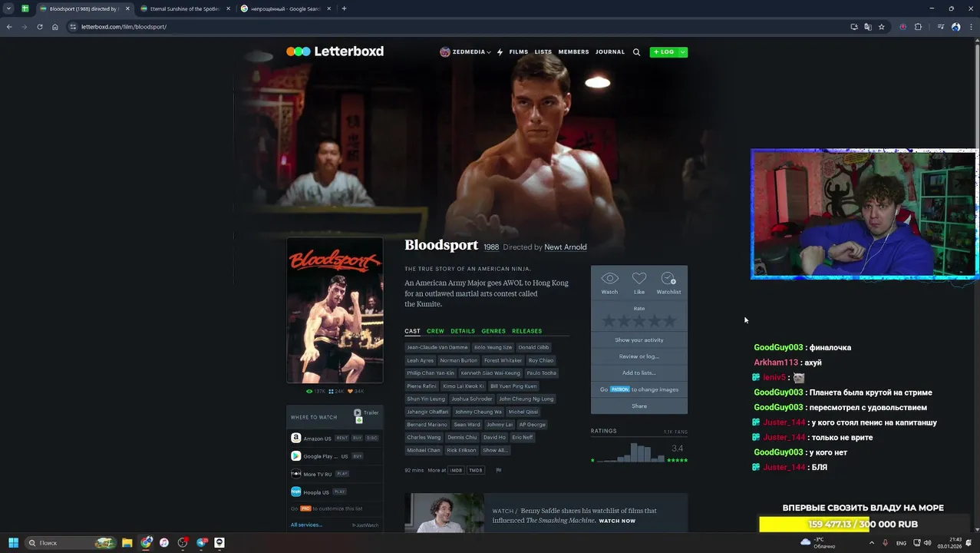This screenshot has height=553, width=980.
Task: Focus the address bar with letterboxd.com URL
Action: [x=460, y=27]
